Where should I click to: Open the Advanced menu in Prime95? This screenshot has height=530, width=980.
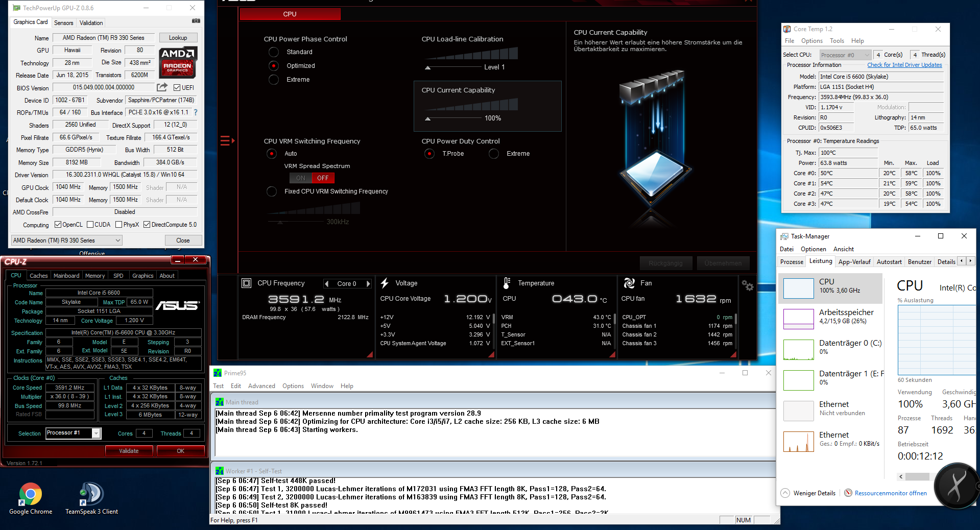click(261, 386)
